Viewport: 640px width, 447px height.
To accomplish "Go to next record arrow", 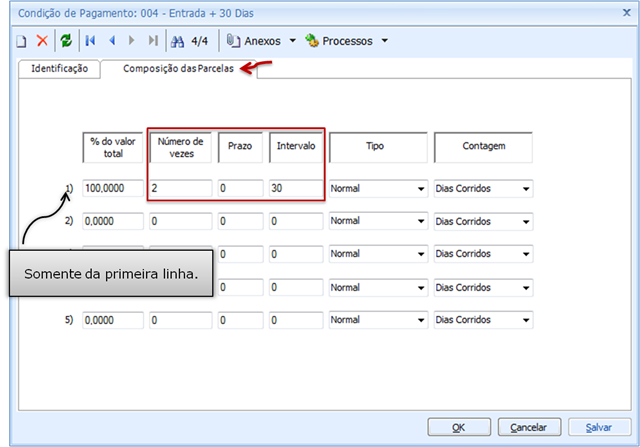I will (131, 40).
